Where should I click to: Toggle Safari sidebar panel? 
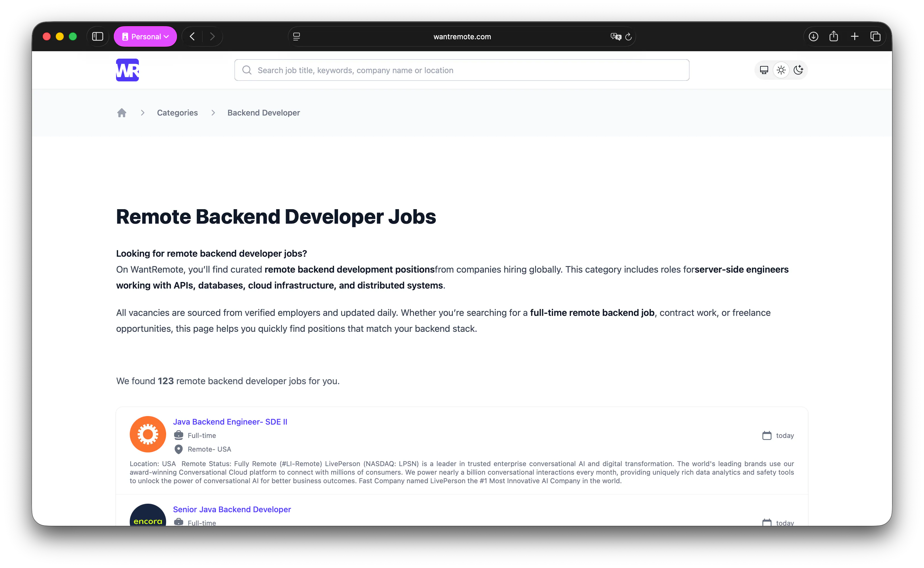98,36
